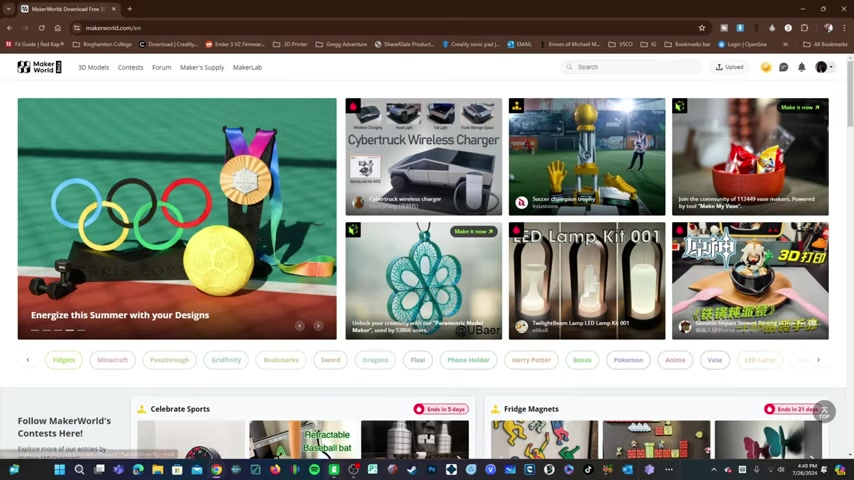
Task: Open Firefox from the taskbar
Action: (x=275, y=469)
